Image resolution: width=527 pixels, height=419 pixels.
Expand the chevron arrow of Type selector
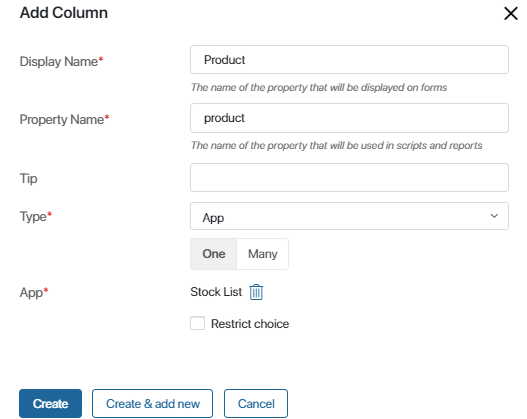coord(494,216)
